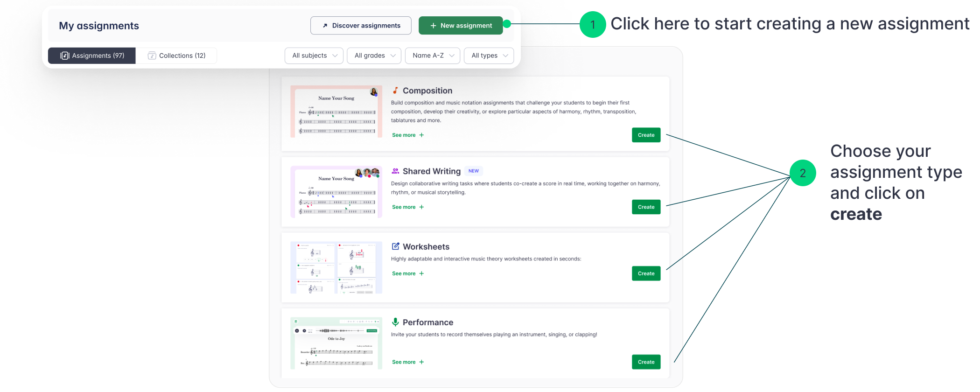
Task: Click the Worksheets pencil icon
Action: [x=396, y=246]
